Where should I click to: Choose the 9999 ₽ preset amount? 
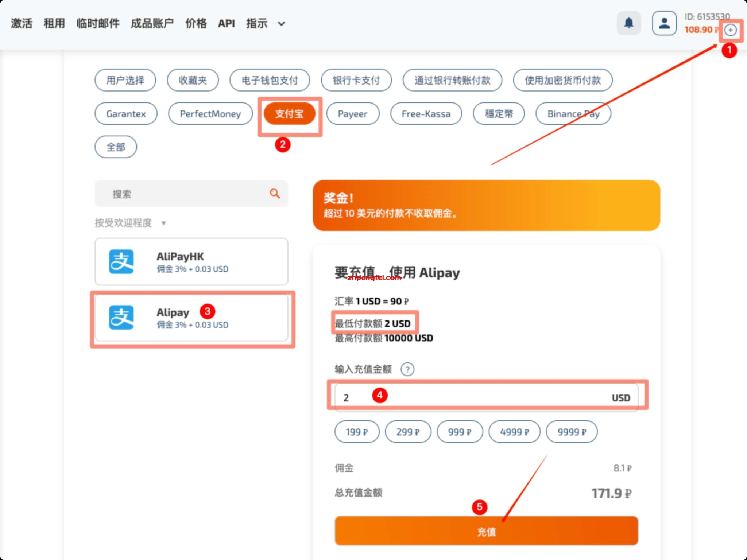pos(572,432)
